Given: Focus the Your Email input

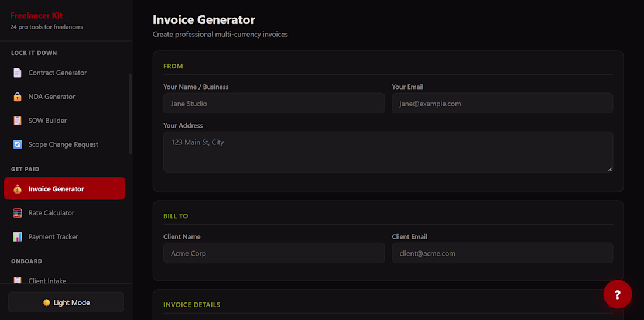Looking at the screenshot, I should 502,103.
